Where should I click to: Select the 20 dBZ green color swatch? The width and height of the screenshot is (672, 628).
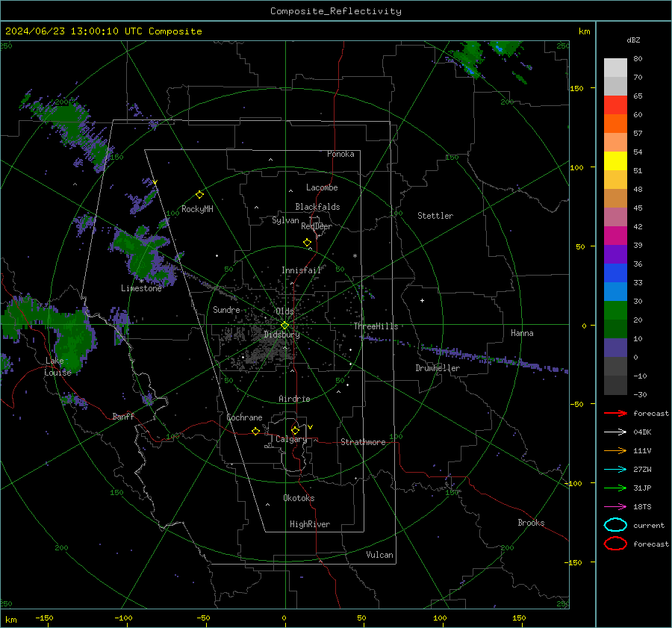pos(615,311)
